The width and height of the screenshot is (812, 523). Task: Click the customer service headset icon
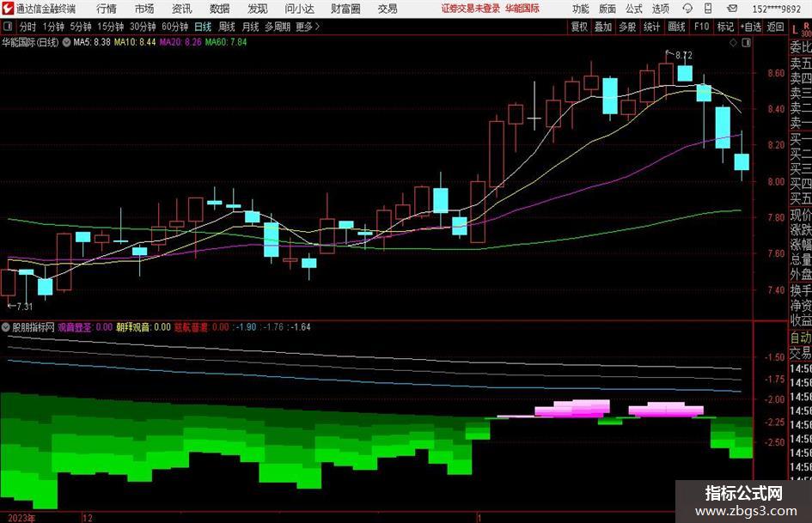click(x=687, y=9)
